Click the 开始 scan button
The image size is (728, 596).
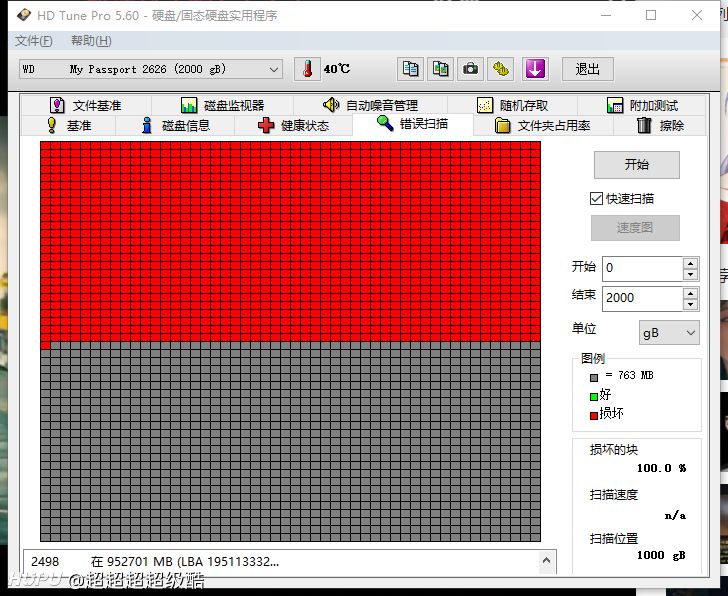tap(637, 164)
